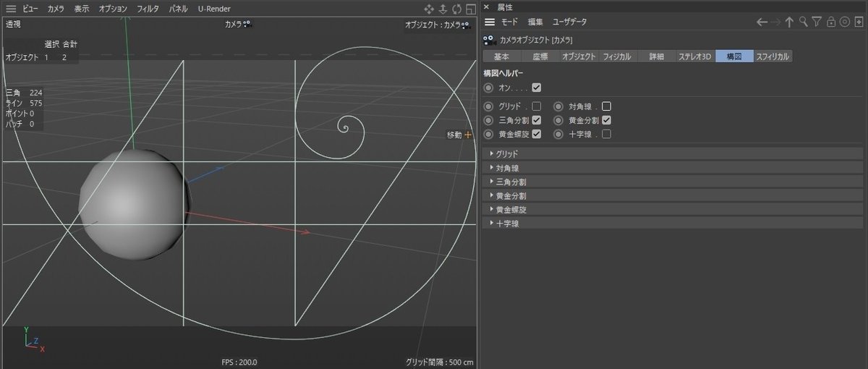Image resolution: width=868 pixels, height=369 pixels.
Task: Open the 表示 menu
Action: pyautogui.click(x=82, y=9)
